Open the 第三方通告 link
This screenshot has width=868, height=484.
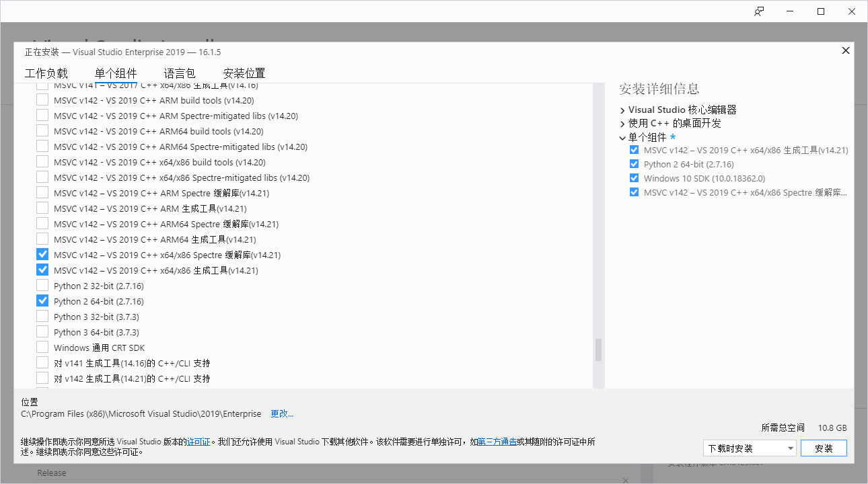(x=497, y=442)
